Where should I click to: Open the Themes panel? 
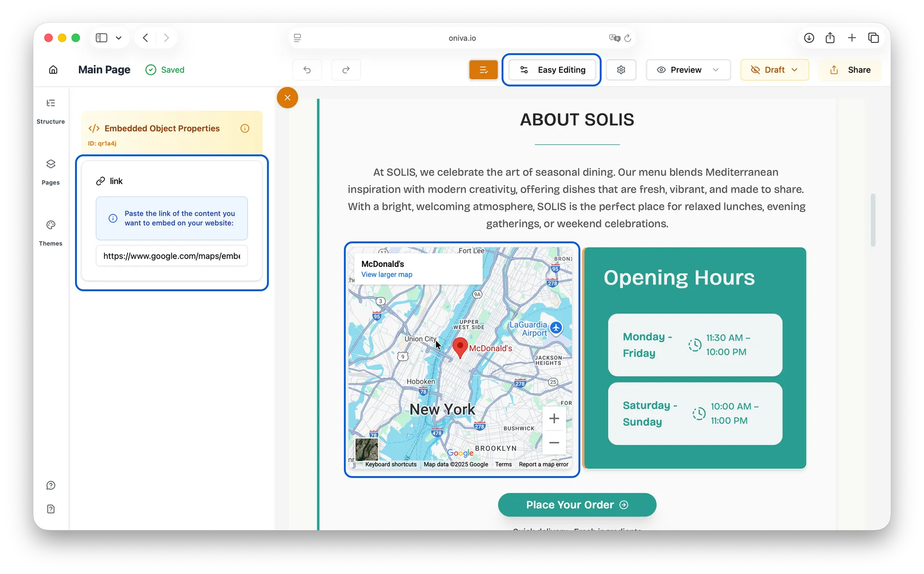(x=51, y=233)
